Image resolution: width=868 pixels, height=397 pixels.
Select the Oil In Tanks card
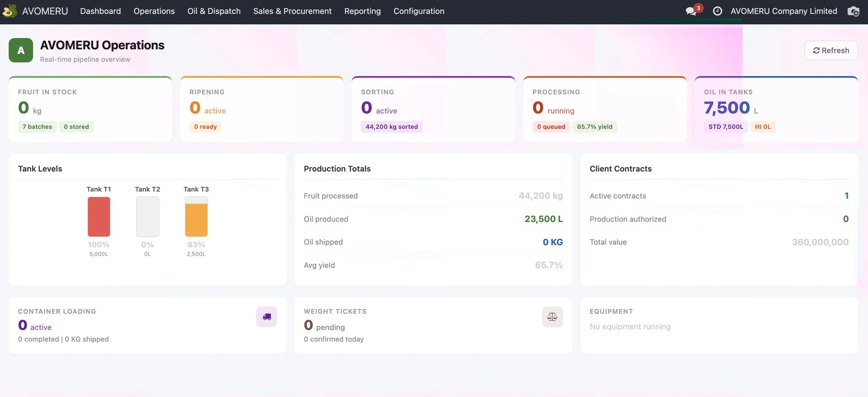click(x=776, y=109)
